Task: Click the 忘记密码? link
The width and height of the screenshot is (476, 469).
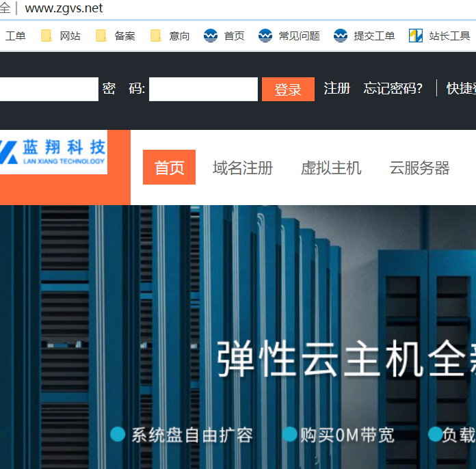Action: [x=393, y=89]
